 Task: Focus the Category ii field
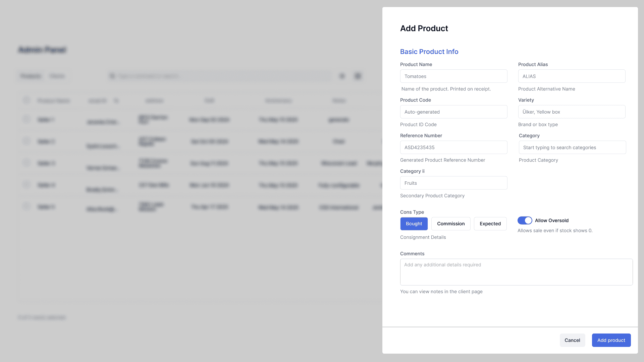[453, 183]
